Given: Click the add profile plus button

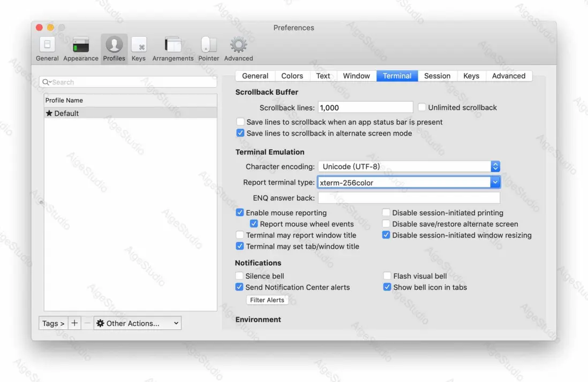Looking at the screenshot, I should (74, 323).
